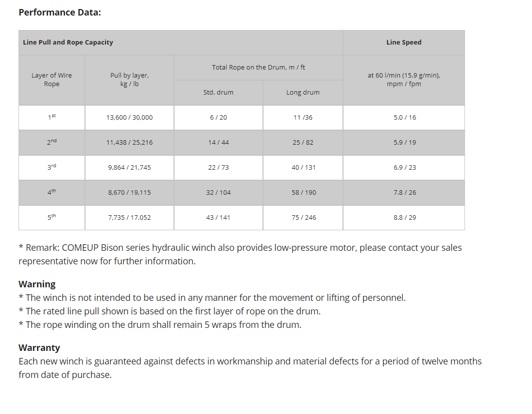Screen dimensions: 532x414
Task: Click the COMEUP Bison series remark text
Action: [240, 254]
